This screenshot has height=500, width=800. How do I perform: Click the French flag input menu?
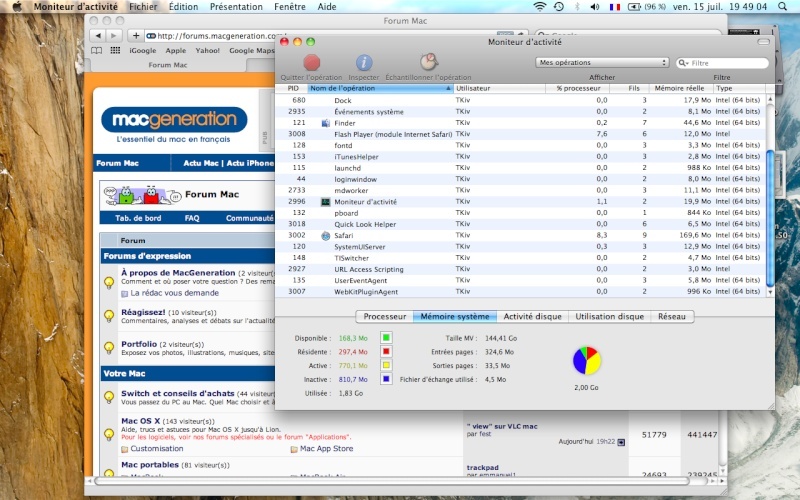pyautogui.click(x=615, y=7)
